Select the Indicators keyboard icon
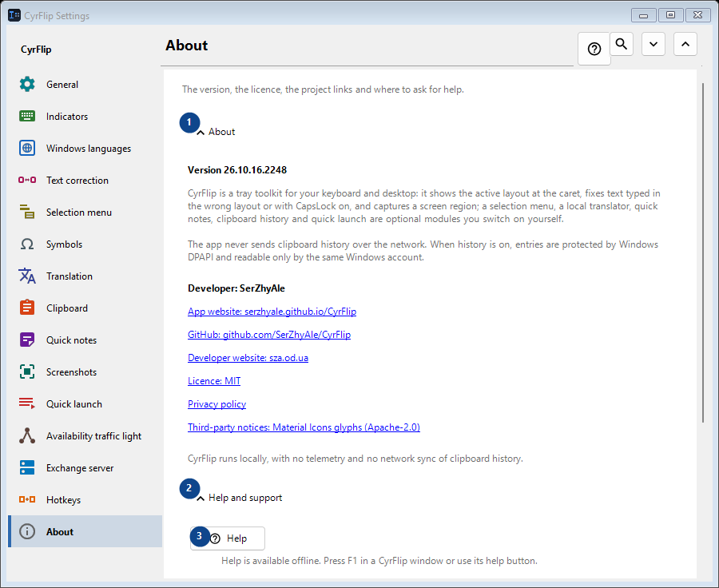719x588 pixels. pos(27,117)
